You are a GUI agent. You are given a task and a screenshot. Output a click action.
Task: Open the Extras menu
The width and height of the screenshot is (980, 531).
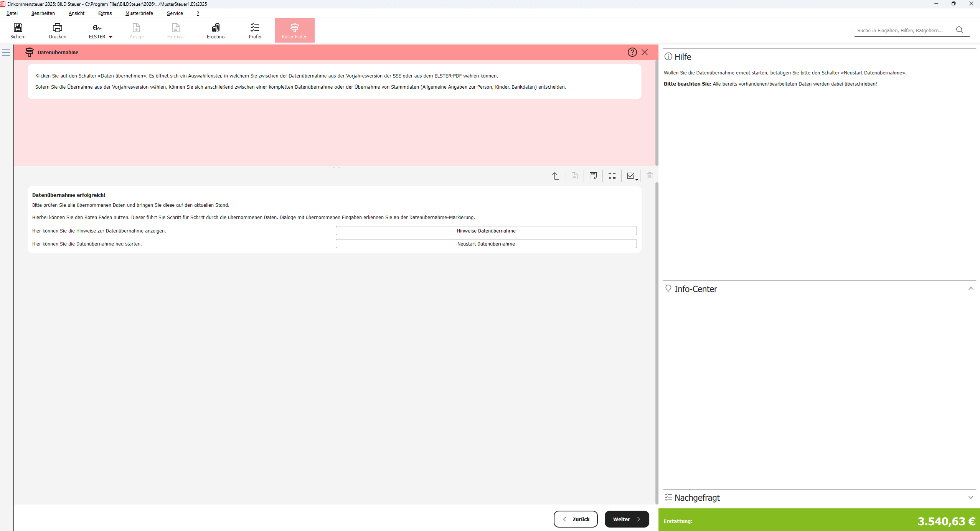[105, 13]
